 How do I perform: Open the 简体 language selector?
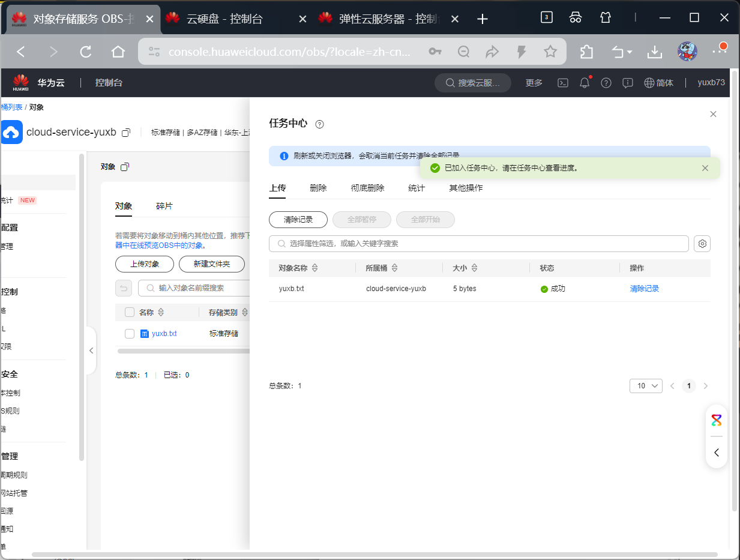659,83
